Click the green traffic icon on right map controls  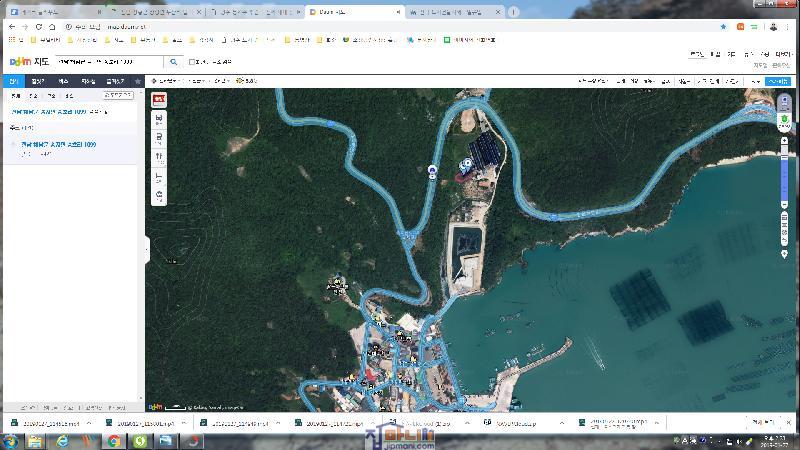[785, 121]
